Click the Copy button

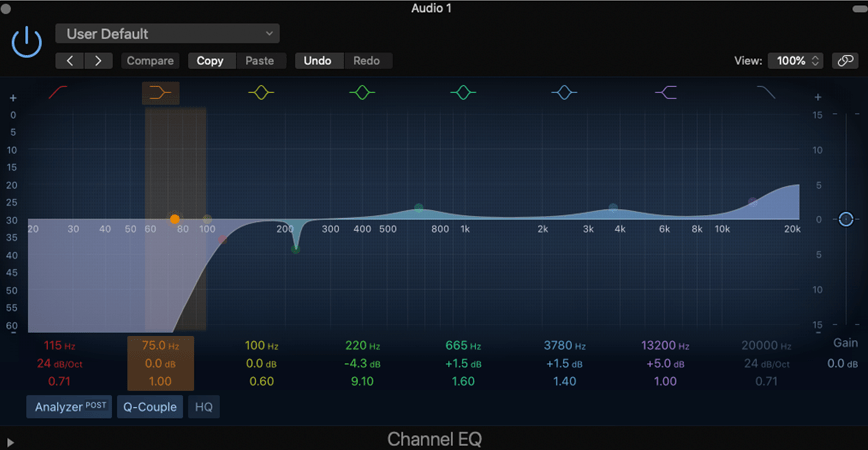click(x=210, y=61)
